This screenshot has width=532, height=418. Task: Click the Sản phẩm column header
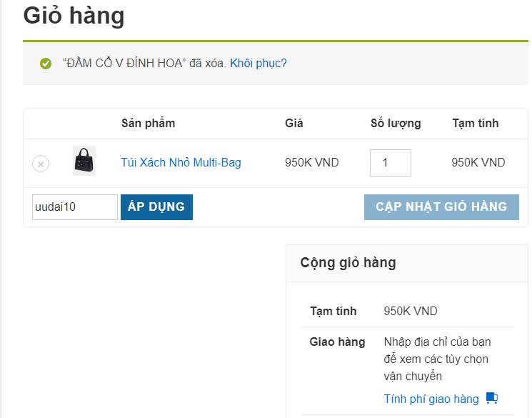tap(148, 123)
